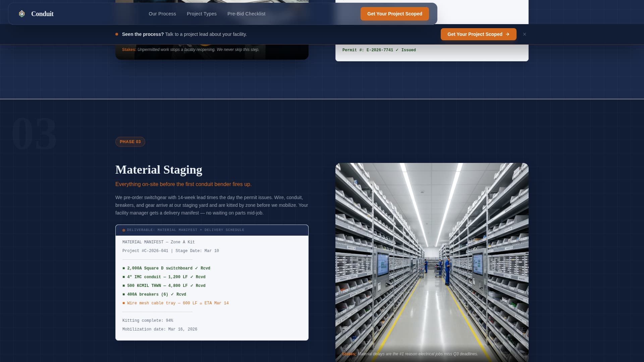Click the Conduit shield logo icon
644x362 pixels.
coord(22,14)
